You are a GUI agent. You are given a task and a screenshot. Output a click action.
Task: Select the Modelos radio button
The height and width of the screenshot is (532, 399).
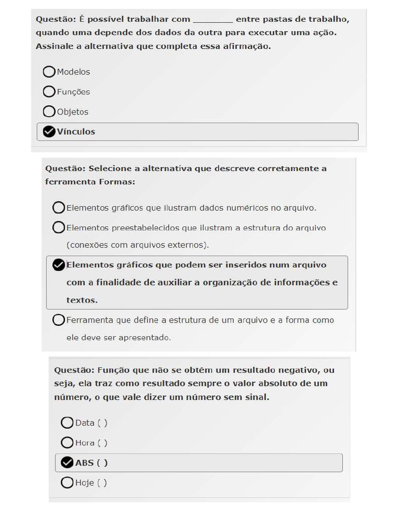pyautogui.click(x=49, y=72)
